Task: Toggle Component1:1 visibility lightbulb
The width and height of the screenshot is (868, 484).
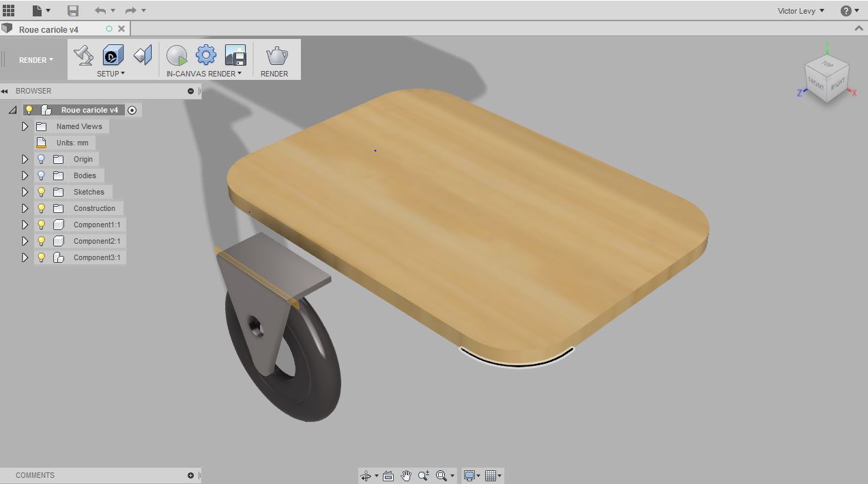Action: point(41,225)
